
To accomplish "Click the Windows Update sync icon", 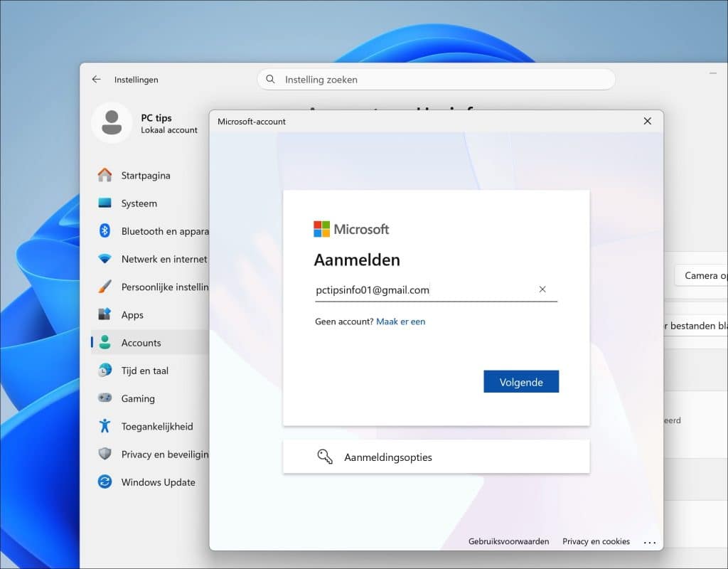I will (x=105, y=482).
